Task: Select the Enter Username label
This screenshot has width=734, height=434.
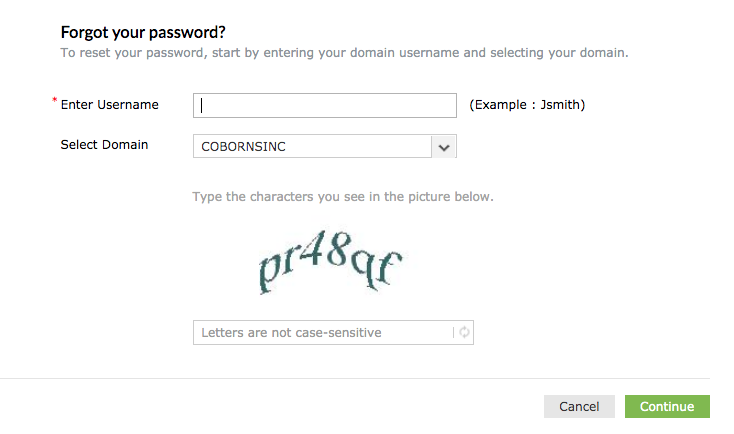Action: point(110,105)
